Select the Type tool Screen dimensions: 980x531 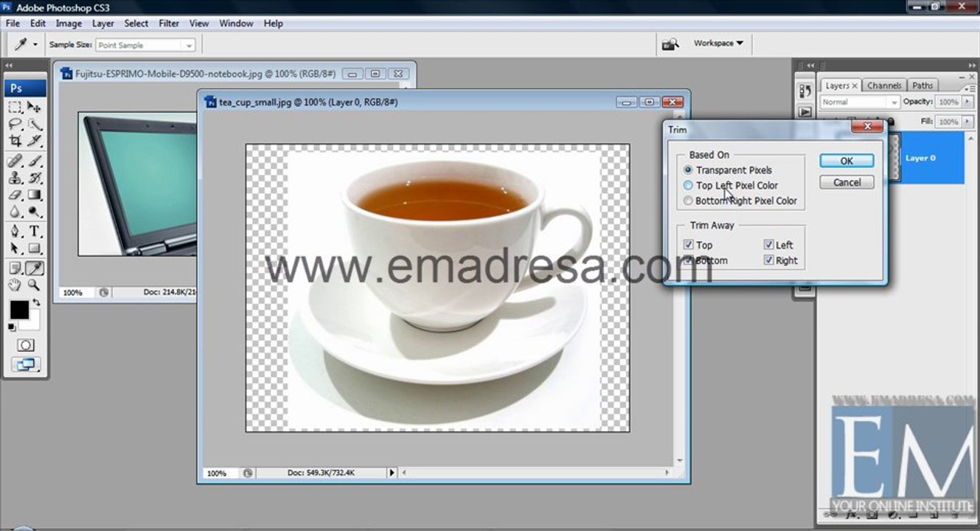tap(35, 232)
